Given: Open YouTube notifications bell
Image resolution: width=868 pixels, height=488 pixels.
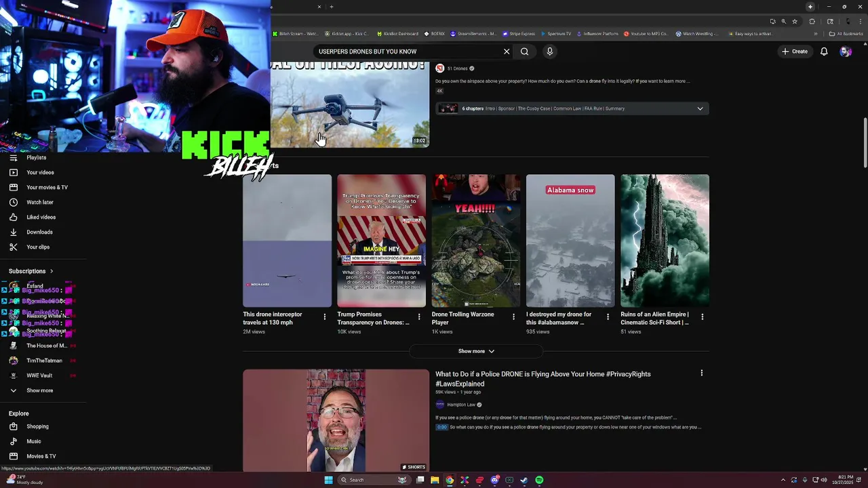Looking at the screenshot, I should pos(824,52).
